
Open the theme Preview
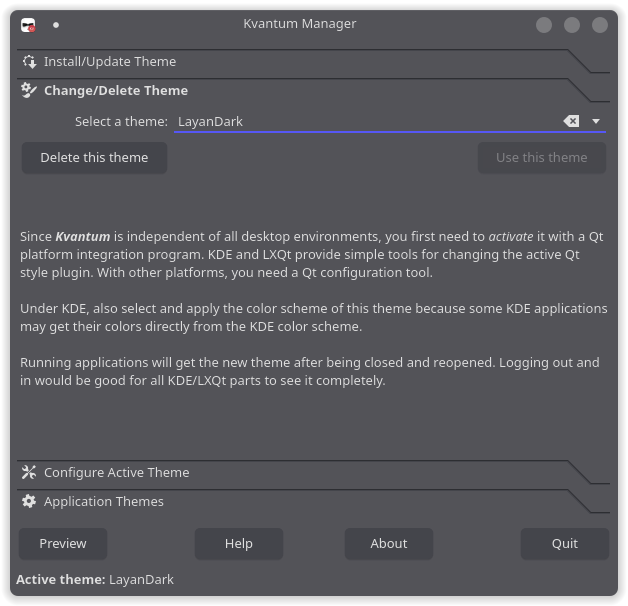[63, 544]
